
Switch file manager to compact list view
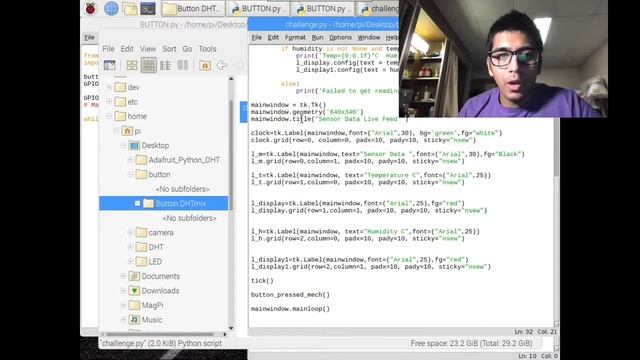tap(165, 65)
